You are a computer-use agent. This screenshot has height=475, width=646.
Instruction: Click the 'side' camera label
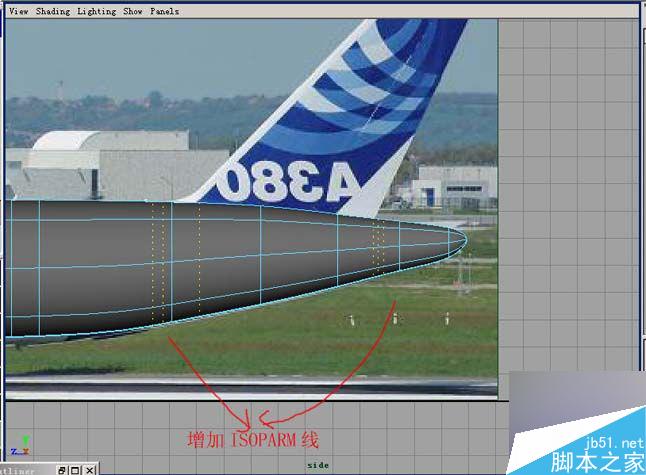tap(318, 465)
